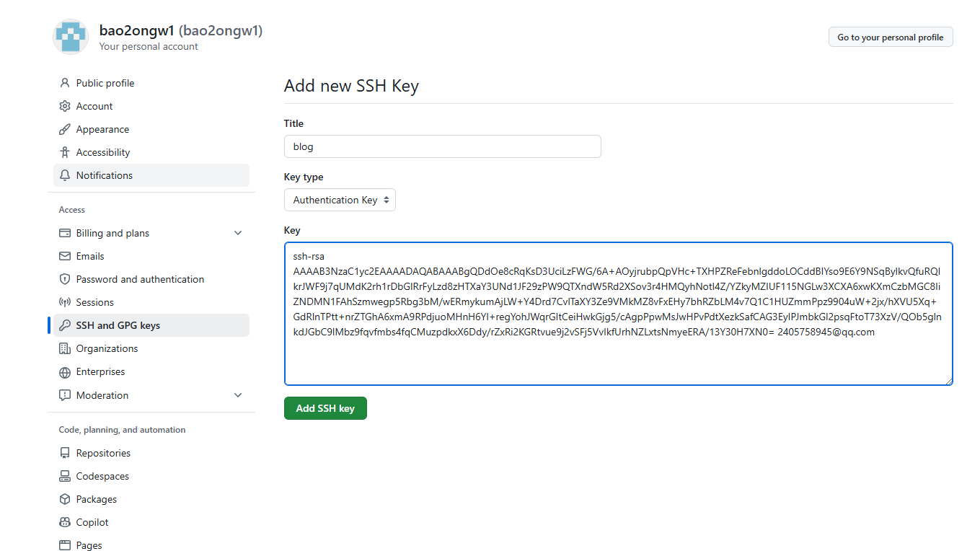Click the user avatar image
980x551 pixels.
point(71,37)
